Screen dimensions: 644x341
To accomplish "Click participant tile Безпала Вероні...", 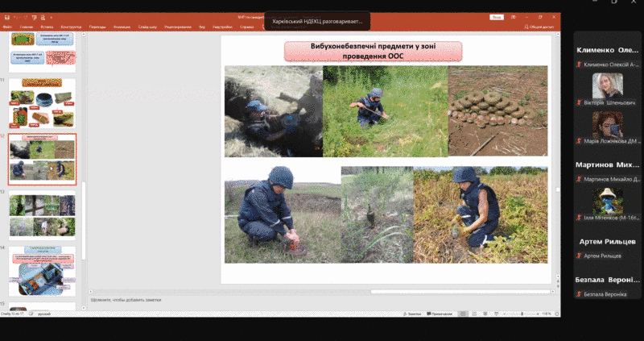I will [608, 280].
